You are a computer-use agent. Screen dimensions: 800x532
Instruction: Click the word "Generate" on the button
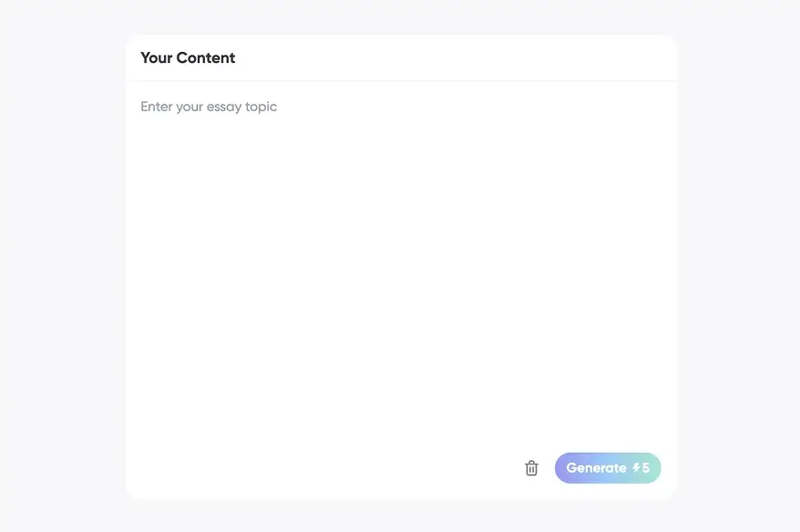point(596,468)
